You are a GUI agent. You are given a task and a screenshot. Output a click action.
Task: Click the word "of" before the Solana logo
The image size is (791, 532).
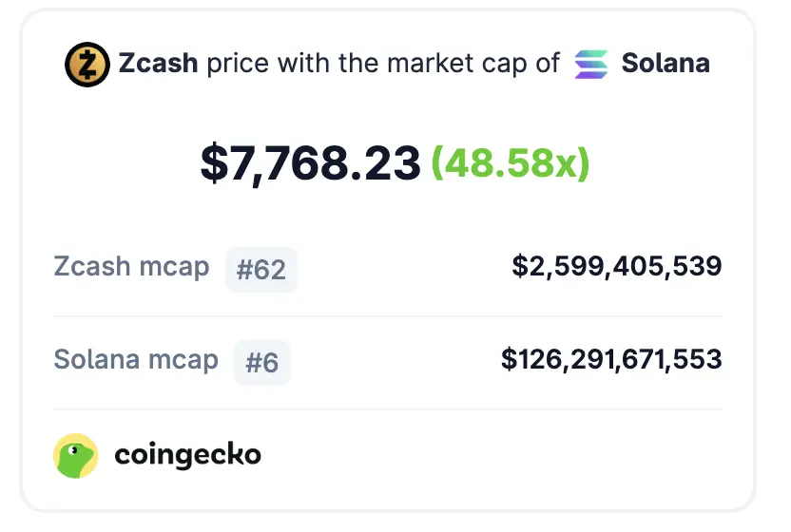tap(548, 64)
